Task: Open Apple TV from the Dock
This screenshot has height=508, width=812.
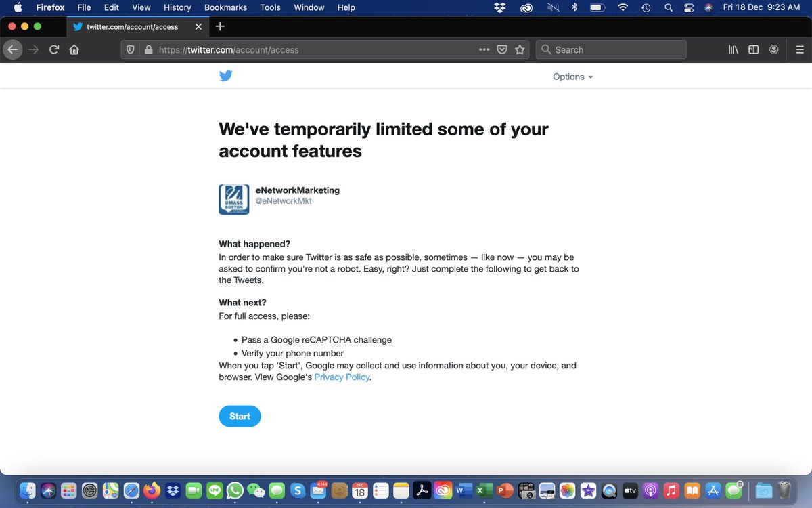Action: [629, 490]
